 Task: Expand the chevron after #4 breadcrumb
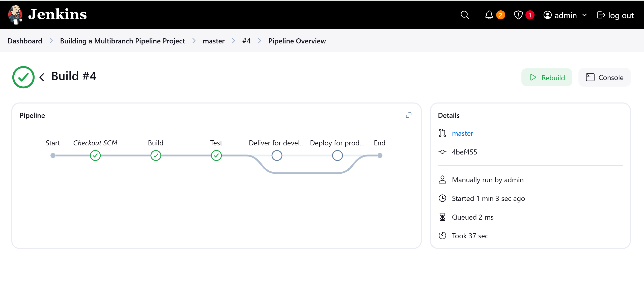click(x=260, y=41)
